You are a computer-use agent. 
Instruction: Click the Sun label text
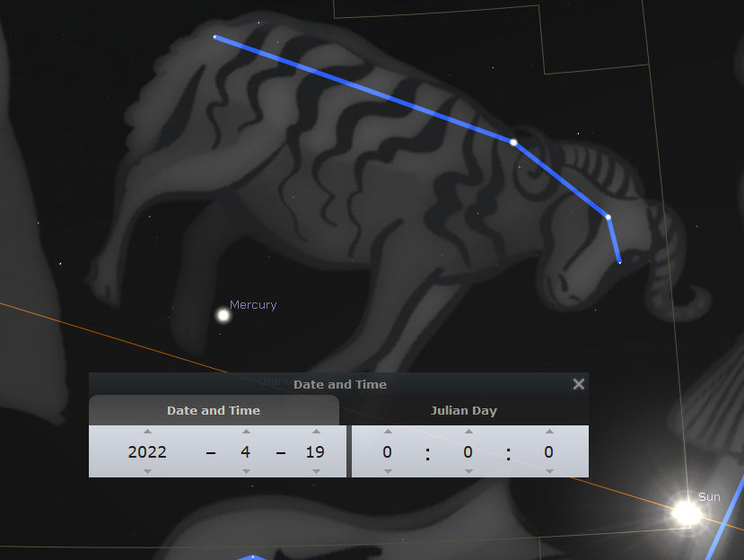709,497
